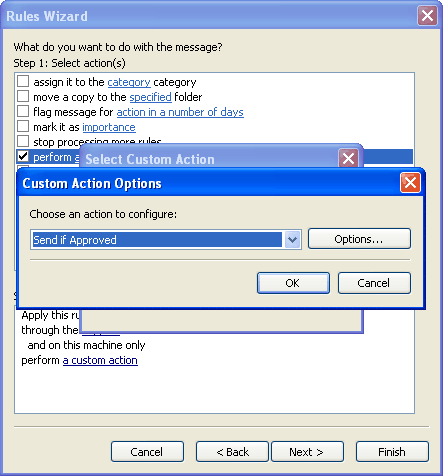Go back with the < Back button

click(x=232, y=452)
